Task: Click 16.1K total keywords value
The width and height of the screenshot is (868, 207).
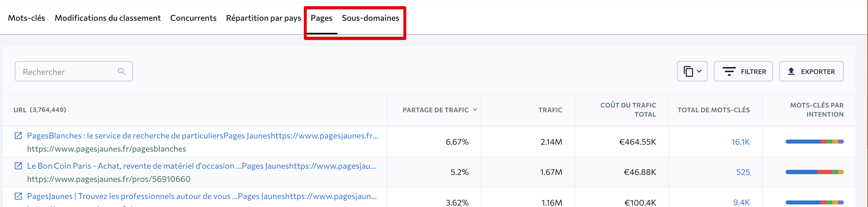Action: click(x=741, y=142)
